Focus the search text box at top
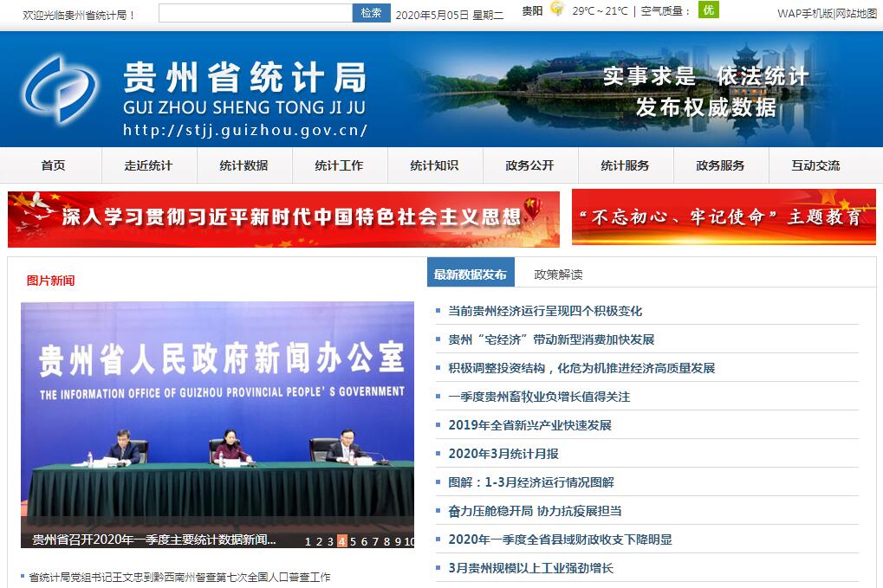883x588 pixels. (x=256, y=13)
